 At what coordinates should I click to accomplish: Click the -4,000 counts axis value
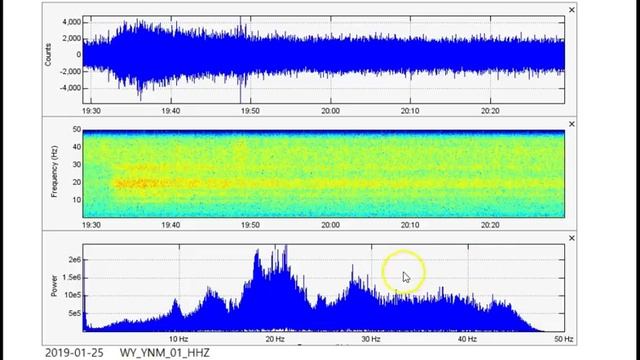point(70,88)
